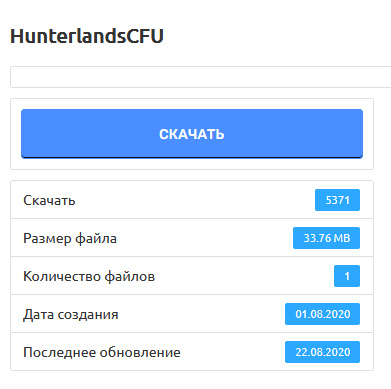This screenshot has width=391, height=389.
Task: Select the 5371 downloads count badge
Action: (337, 200)
